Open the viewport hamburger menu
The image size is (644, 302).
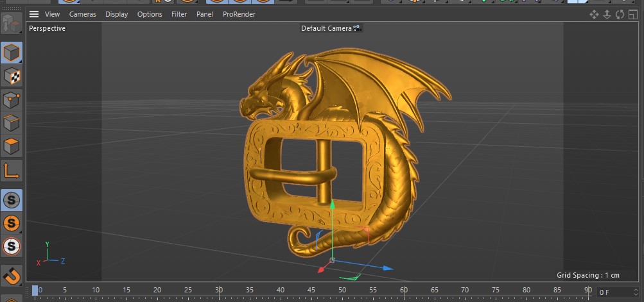point(34,14)
